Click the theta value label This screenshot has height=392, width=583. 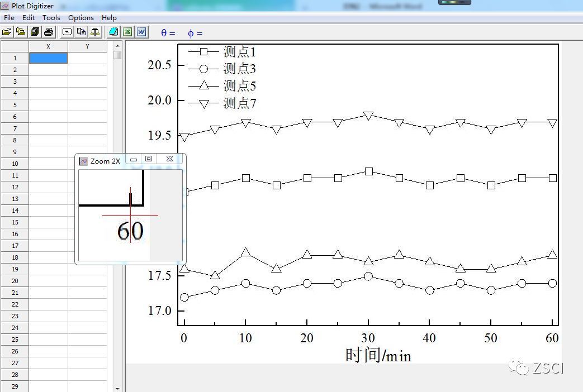(168, 33)
